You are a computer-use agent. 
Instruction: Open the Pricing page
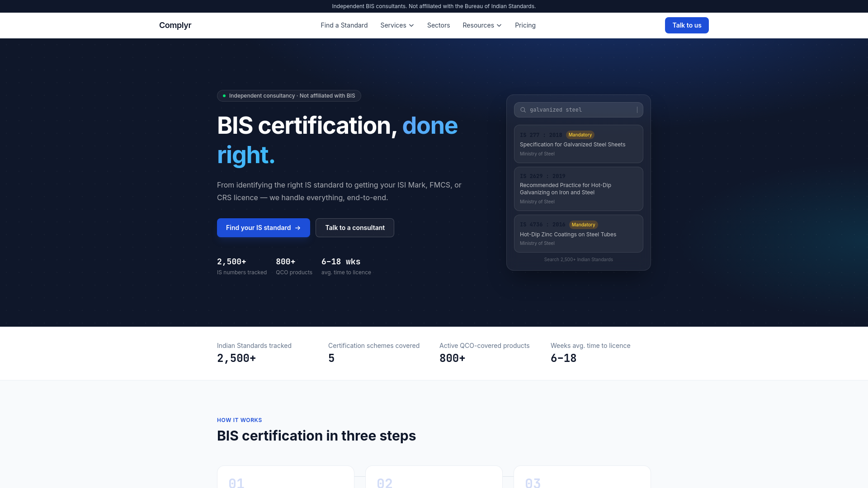click(525, 25)
